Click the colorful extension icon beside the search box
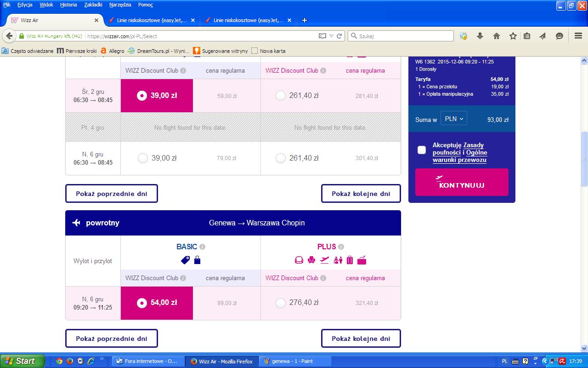 click(x=464, y=36)
